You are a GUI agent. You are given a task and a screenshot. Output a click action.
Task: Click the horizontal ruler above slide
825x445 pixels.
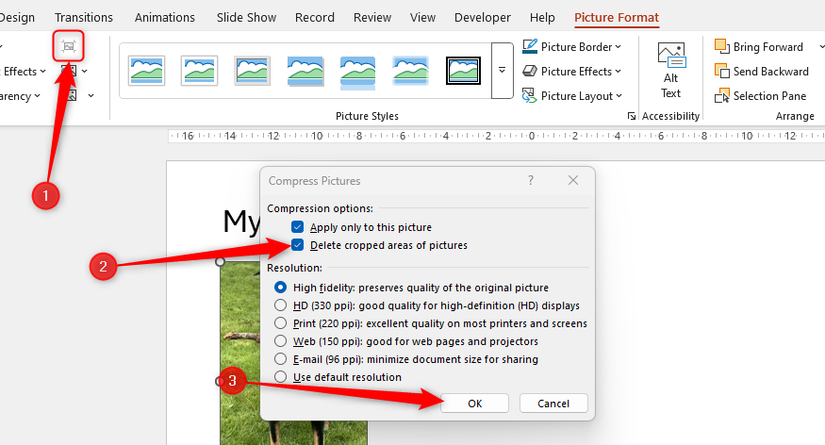[496, 136]
